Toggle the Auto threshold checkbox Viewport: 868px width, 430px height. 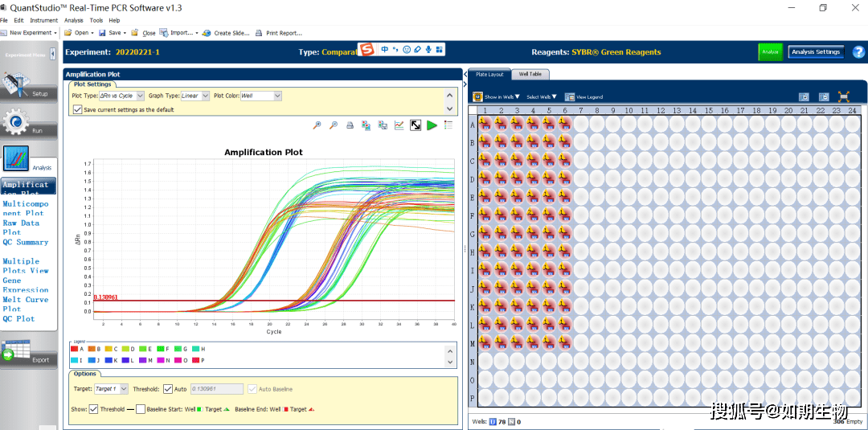pyautogui.click(x=168, y=389)
